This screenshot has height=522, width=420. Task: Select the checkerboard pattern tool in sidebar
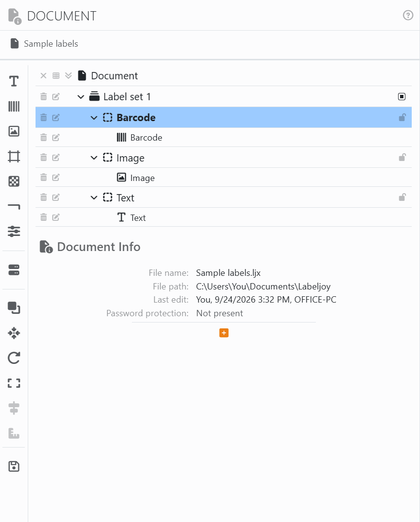coord(14,181)
